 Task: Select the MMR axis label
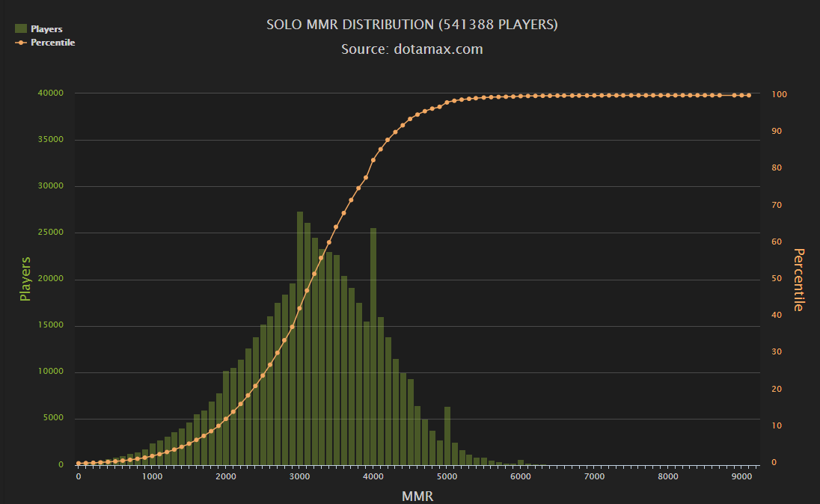[417, 496]
